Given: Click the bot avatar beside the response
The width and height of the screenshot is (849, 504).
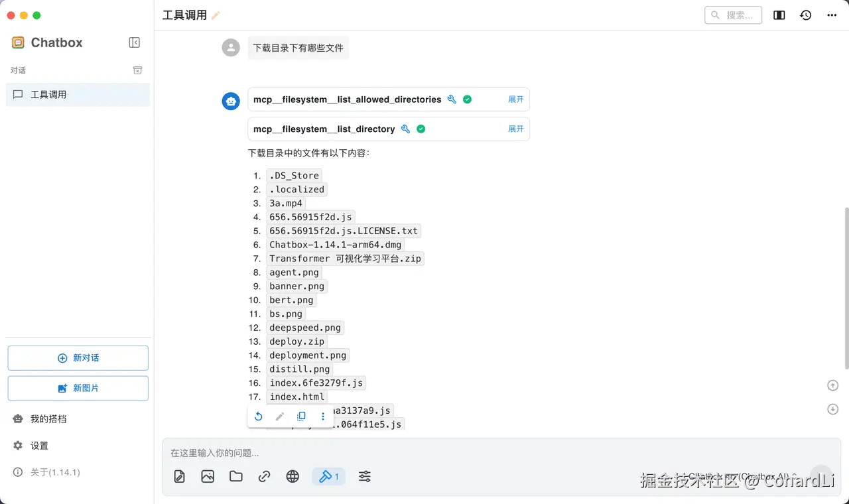Looking at the screenshot, I should 231,101.
